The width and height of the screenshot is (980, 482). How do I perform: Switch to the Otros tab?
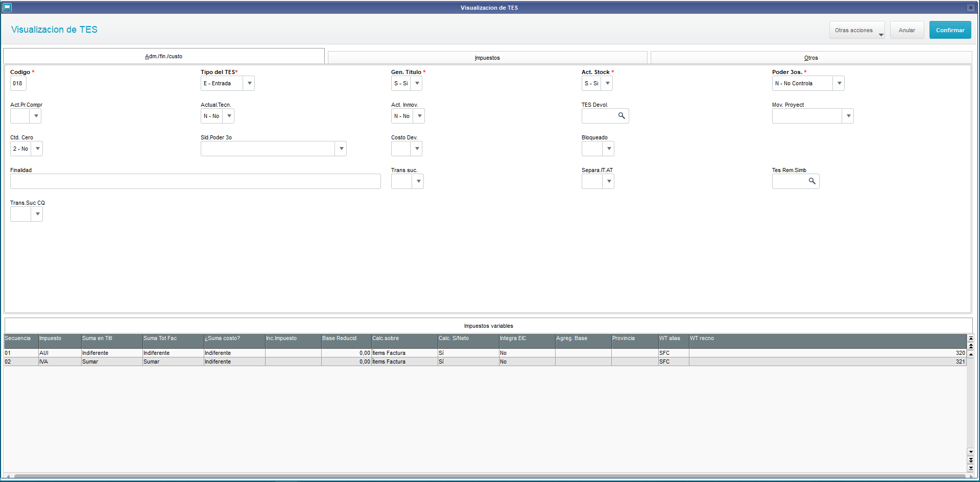811,58
